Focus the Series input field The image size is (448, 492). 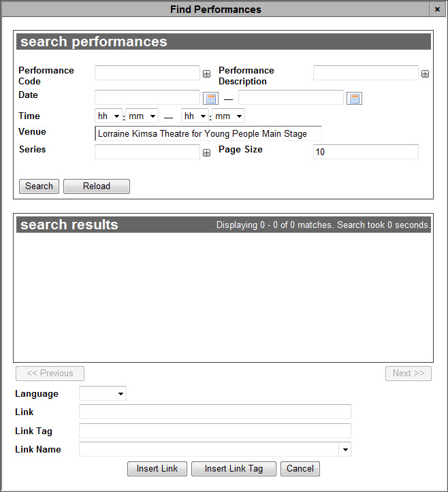coord(147,152)
